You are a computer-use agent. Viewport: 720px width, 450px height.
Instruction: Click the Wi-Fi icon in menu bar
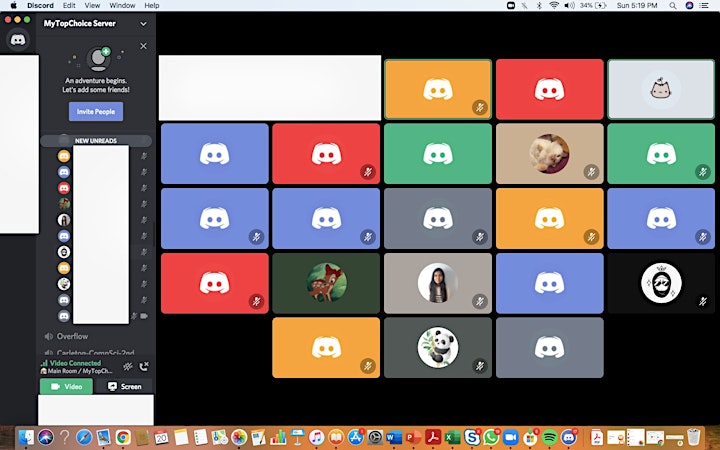point(554,6)
